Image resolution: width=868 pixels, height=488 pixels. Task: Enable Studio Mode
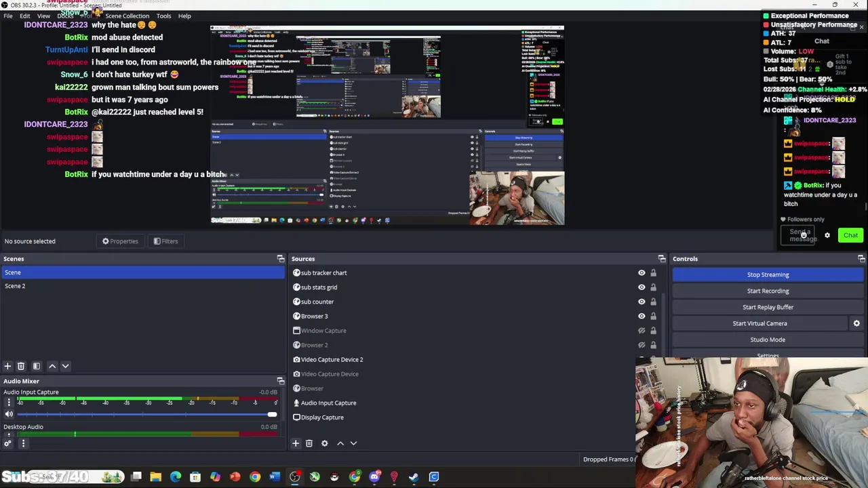pyautogui.click(x=768, y=340)
